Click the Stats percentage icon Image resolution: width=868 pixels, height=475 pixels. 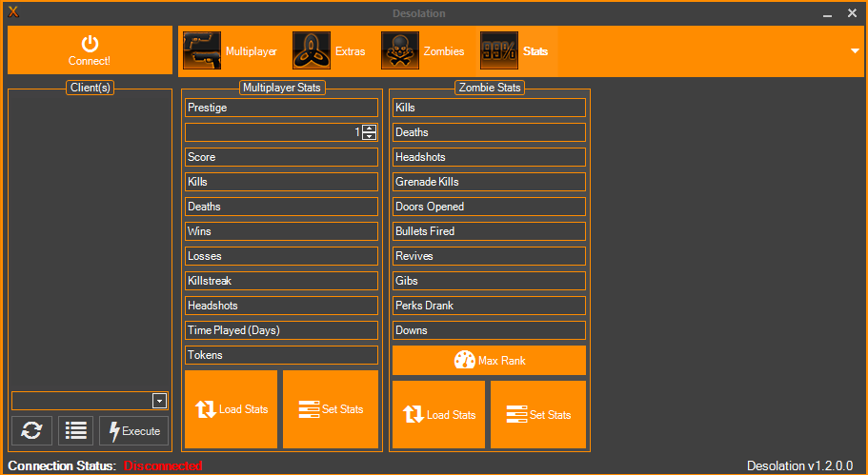click(499, 51)
